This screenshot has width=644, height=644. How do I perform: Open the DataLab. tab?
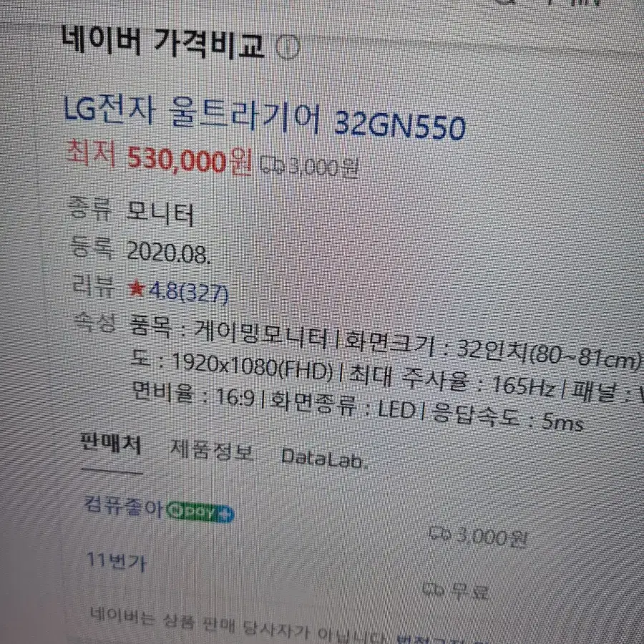pos(324,458)
